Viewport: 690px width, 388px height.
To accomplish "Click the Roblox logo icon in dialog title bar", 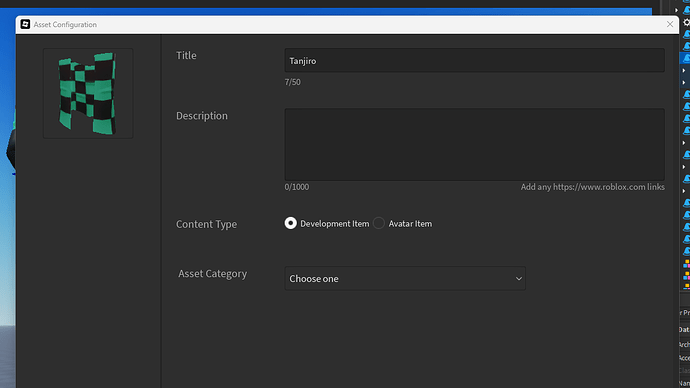I will point(25,24).
